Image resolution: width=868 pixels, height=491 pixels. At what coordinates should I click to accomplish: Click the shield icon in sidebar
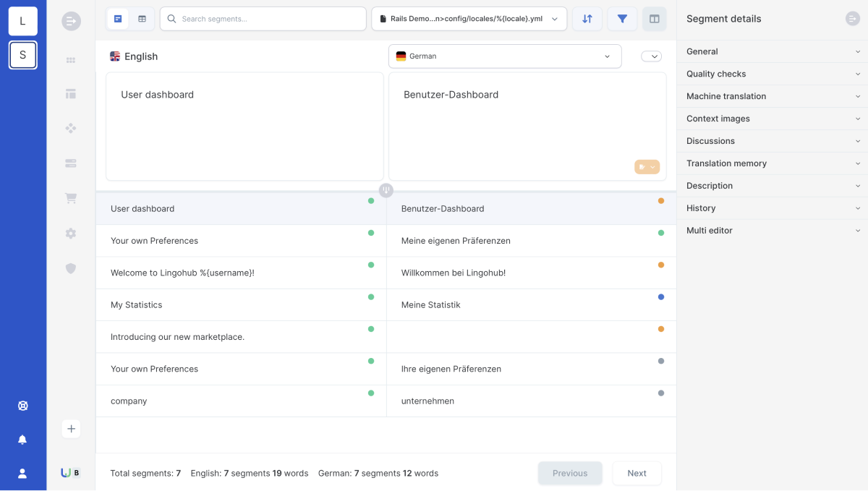pos(71,268)
